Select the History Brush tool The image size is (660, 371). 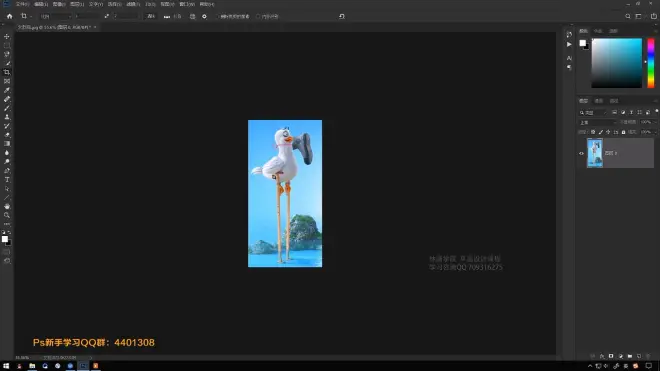(7, 126)
